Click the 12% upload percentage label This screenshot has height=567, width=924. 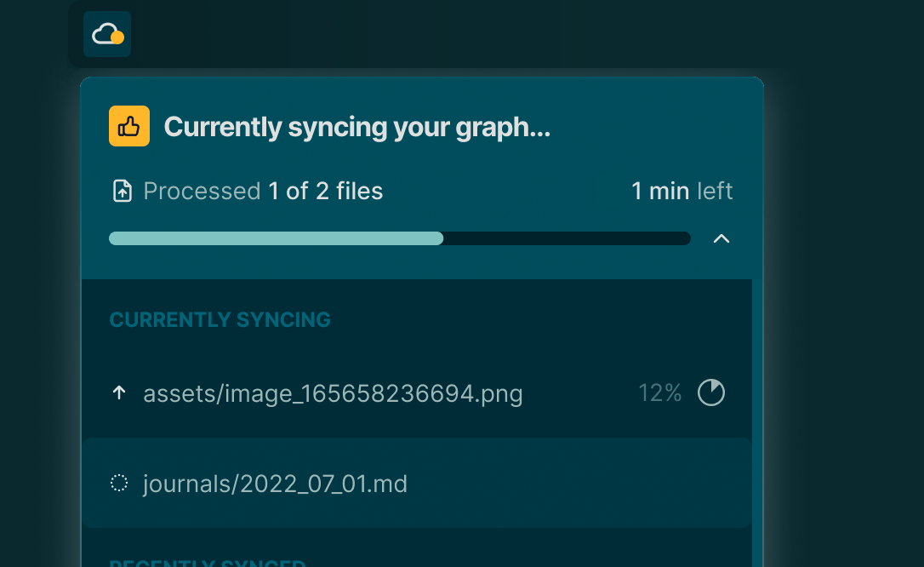coord(659,392)
